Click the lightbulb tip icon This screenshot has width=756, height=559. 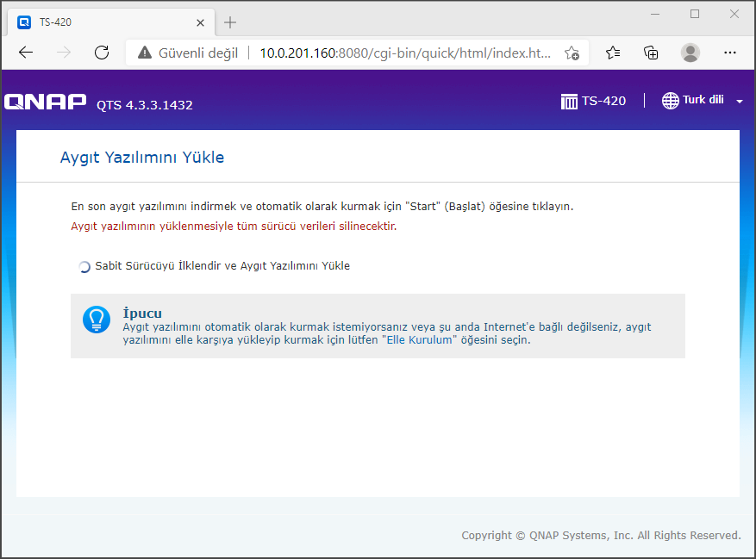[97, 319]
